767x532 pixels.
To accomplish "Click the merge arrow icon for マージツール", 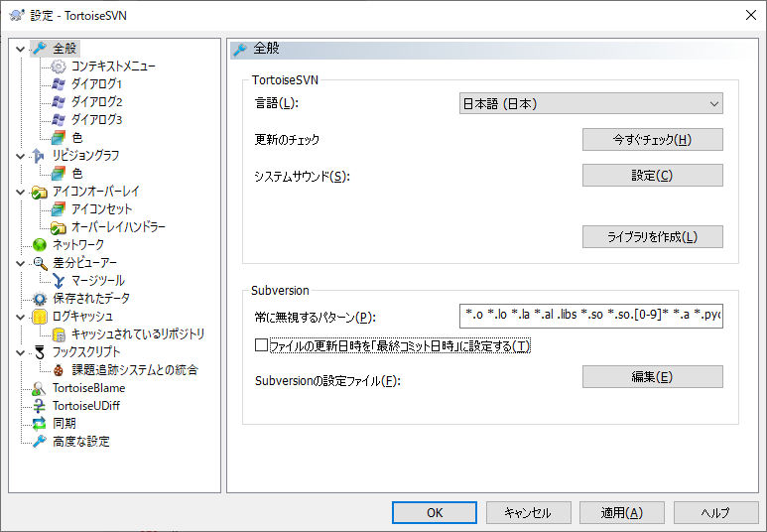I will pyautogui.click(x=59, y=281).
